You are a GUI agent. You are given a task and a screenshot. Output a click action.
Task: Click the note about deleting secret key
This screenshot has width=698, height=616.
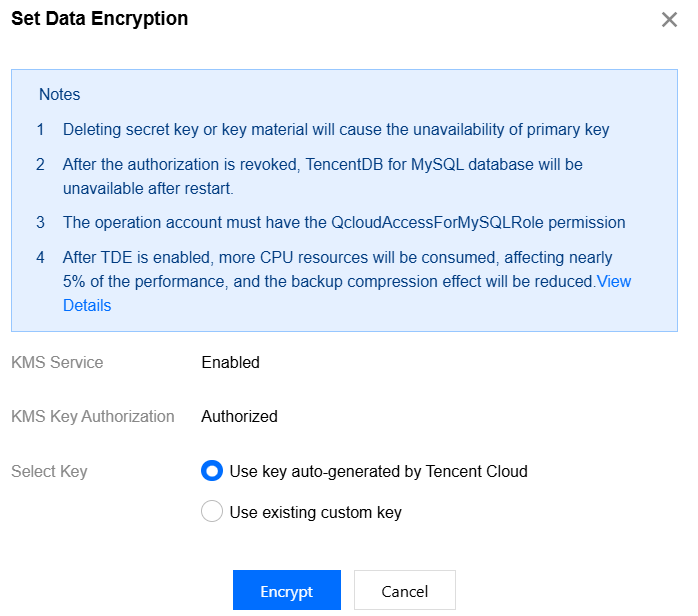336,130
